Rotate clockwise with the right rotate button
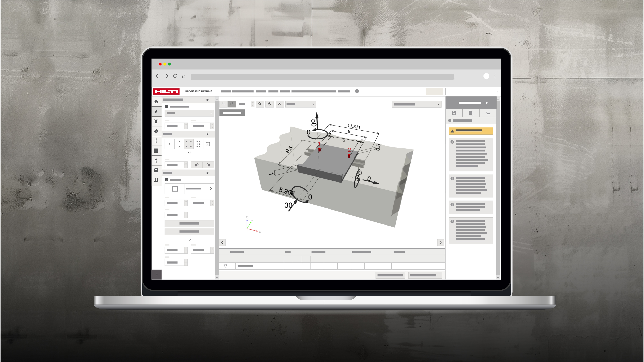The image size is (644, 362). [208, 165]
